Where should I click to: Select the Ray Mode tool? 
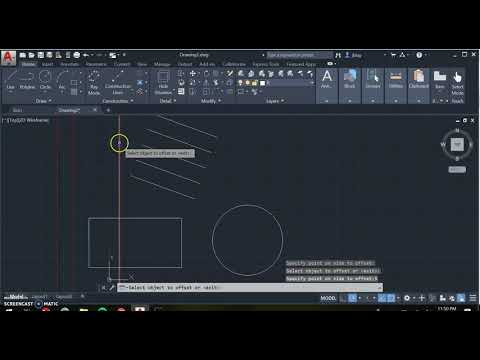click(94, 83)
